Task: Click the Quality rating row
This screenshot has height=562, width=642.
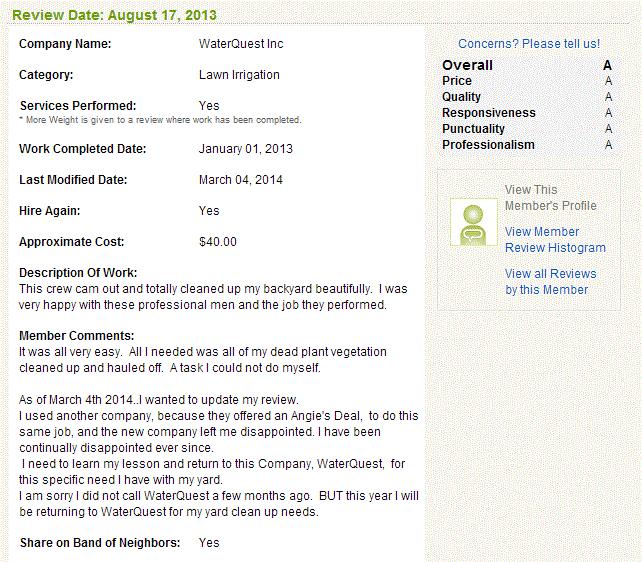Action: [527, 97]
